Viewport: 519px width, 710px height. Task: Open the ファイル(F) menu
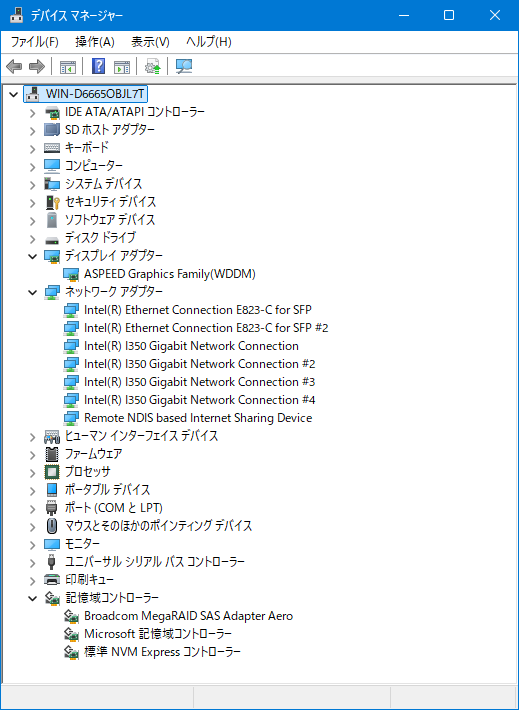tap(34, 42)
